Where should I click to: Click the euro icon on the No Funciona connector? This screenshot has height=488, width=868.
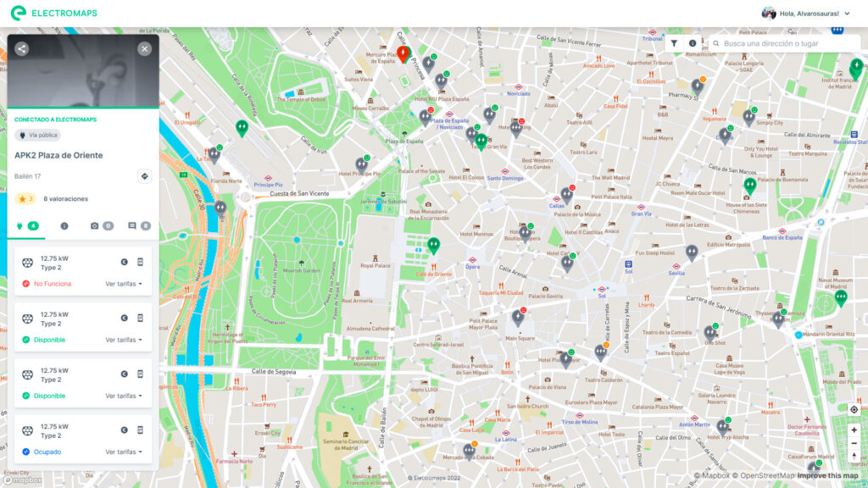tap(124, 262)
